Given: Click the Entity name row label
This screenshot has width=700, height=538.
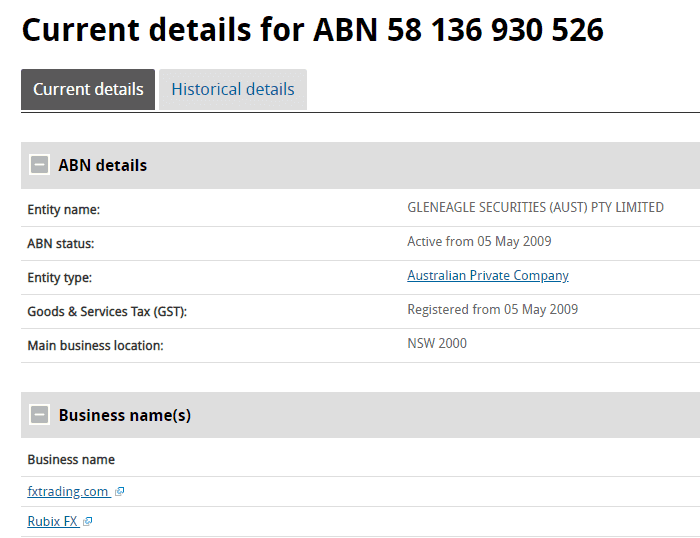Looking at the screenshot, I should 63,210.
